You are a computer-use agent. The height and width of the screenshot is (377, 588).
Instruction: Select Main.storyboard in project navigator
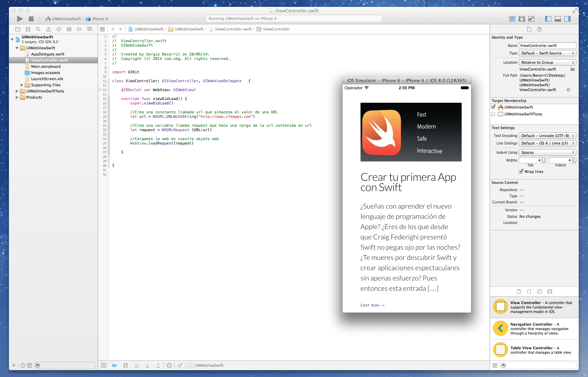tap(46, 66)
